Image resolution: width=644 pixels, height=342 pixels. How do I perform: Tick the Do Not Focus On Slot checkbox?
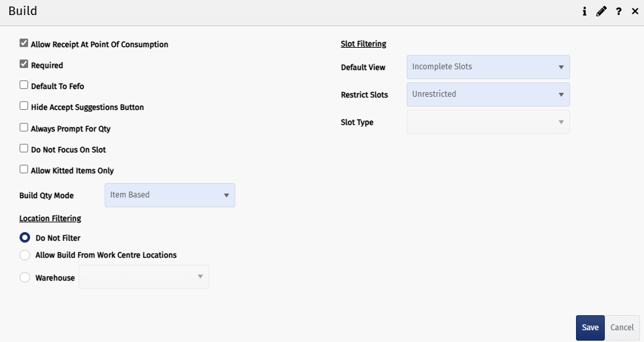click(24, 149)
